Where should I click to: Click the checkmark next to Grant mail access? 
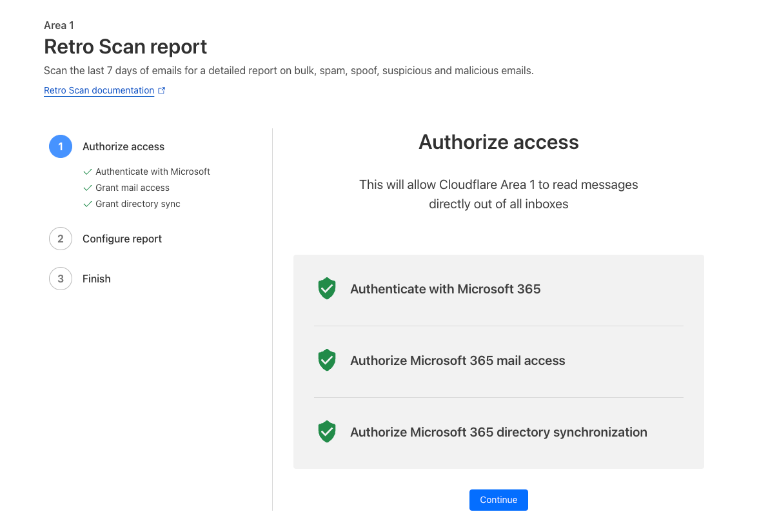pos(88,188)
